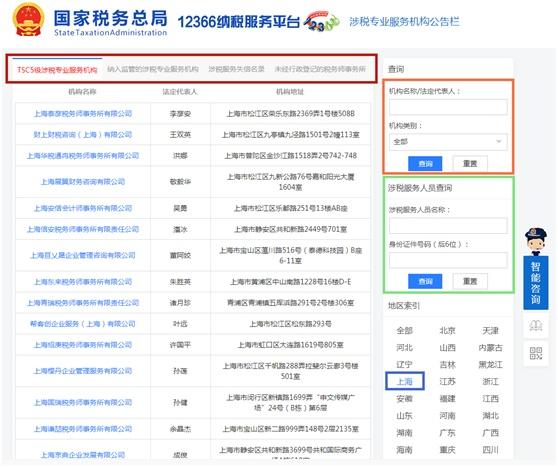
Task: Focus the 涉税服务人员名称 input field
Action: click(x=448, y=226)
